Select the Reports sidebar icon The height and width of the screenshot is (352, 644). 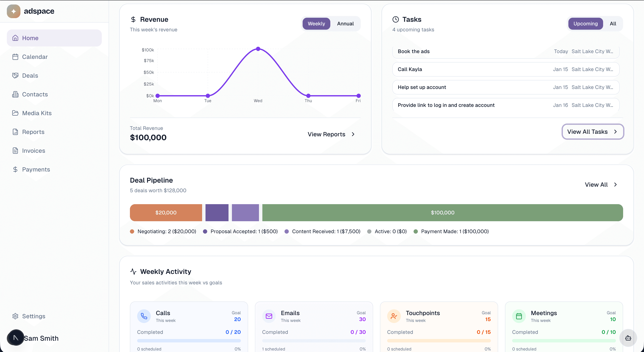pos(15,132)
